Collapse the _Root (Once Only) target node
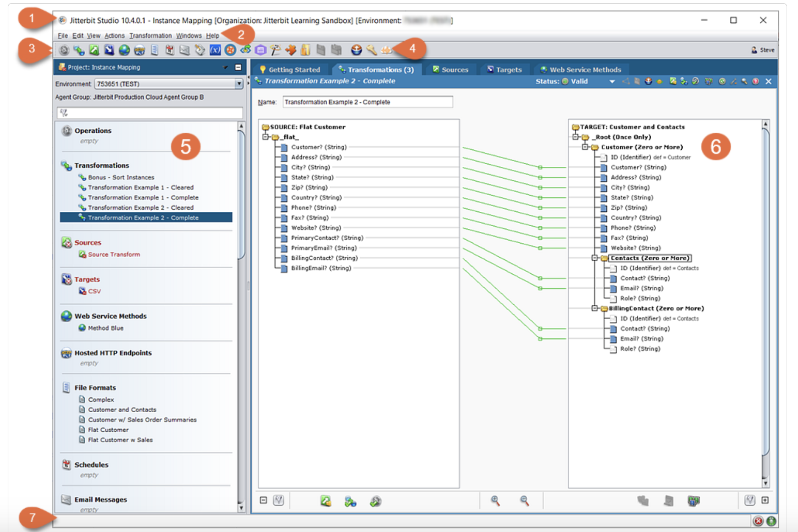The height and width of the screenshot is (532, 798). coord(575,137)
